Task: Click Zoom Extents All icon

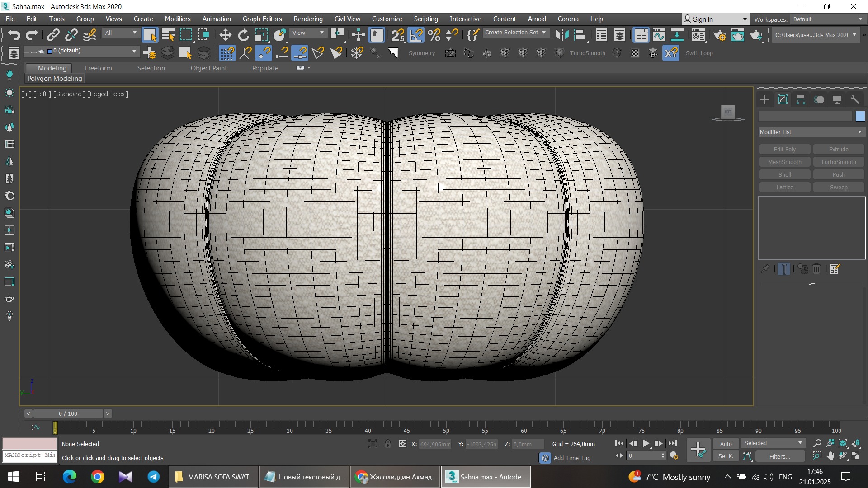Action: (x=856, y=443)
